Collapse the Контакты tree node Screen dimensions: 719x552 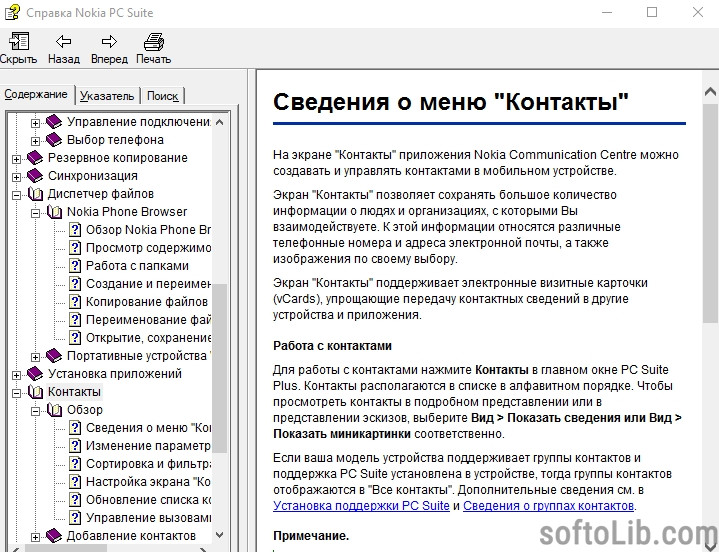click(16, 393)
